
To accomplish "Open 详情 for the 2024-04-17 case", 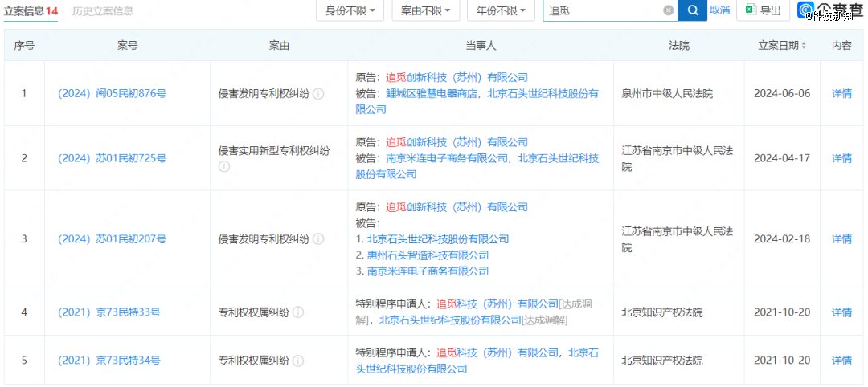I will pyautogui.click(x=842, y=159).
